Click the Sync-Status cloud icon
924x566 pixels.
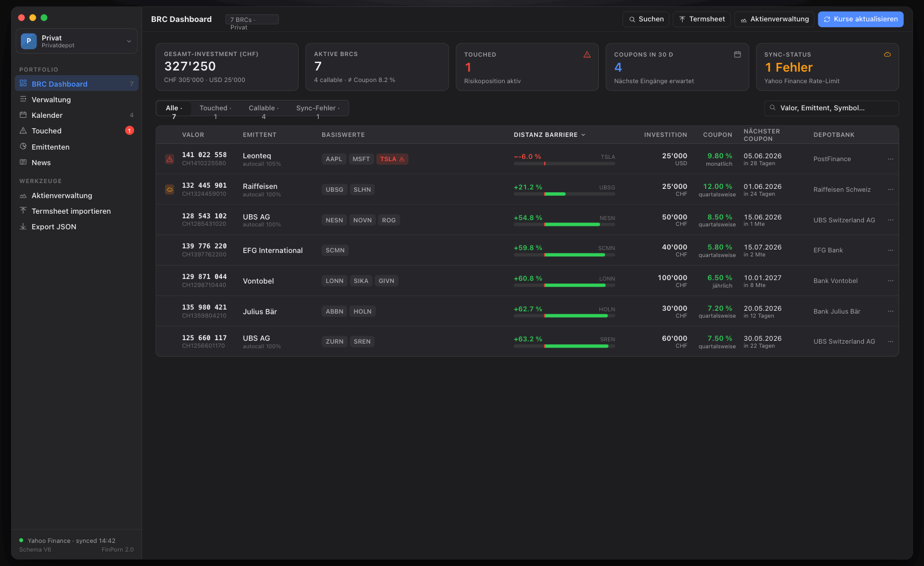click(x=887, y=54)
